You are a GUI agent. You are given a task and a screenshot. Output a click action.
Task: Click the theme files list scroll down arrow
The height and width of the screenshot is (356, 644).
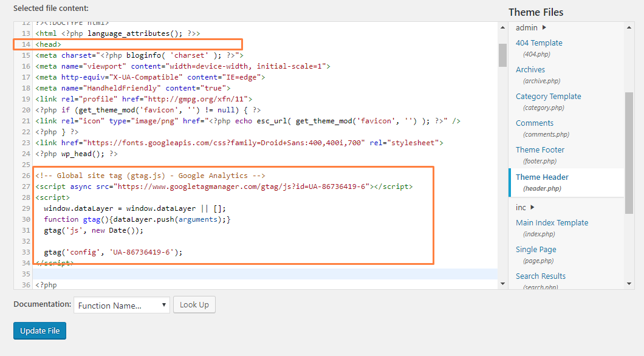629,283
